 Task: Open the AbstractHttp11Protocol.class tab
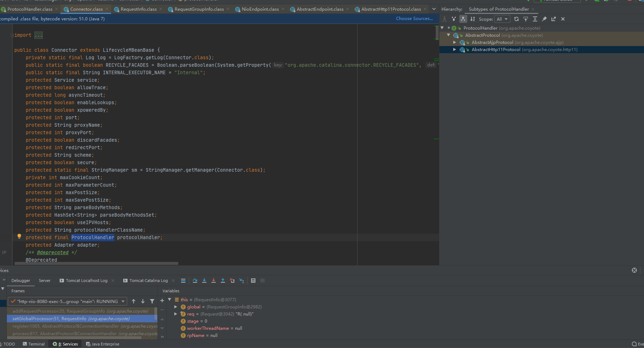391,9
